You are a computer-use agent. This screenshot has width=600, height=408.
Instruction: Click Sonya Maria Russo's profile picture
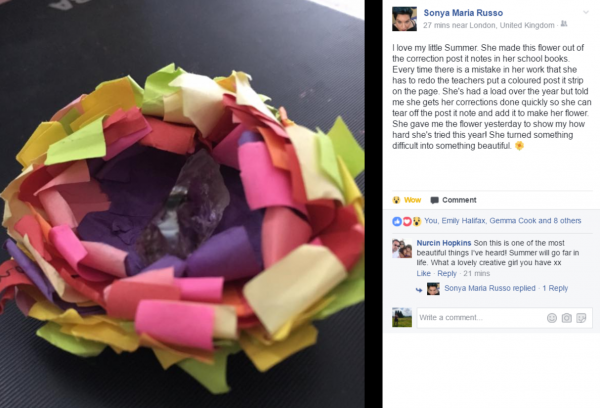click(404, 19)
